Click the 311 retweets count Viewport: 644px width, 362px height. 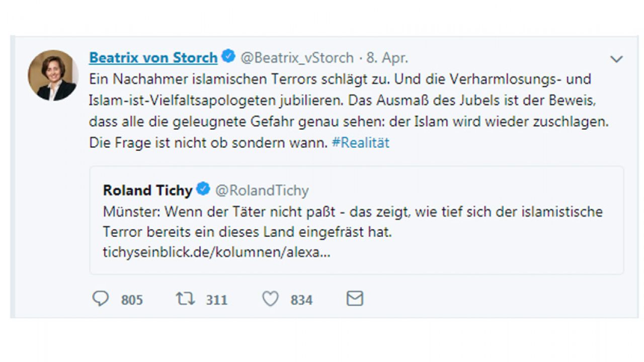pos(216,300)
